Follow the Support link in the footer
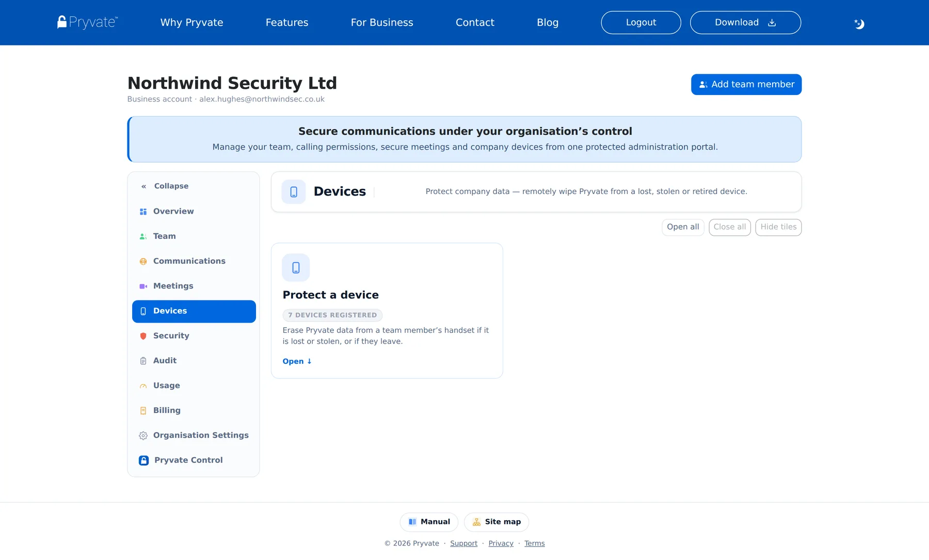Screen dimensions: 929x560 coord(463,543)
